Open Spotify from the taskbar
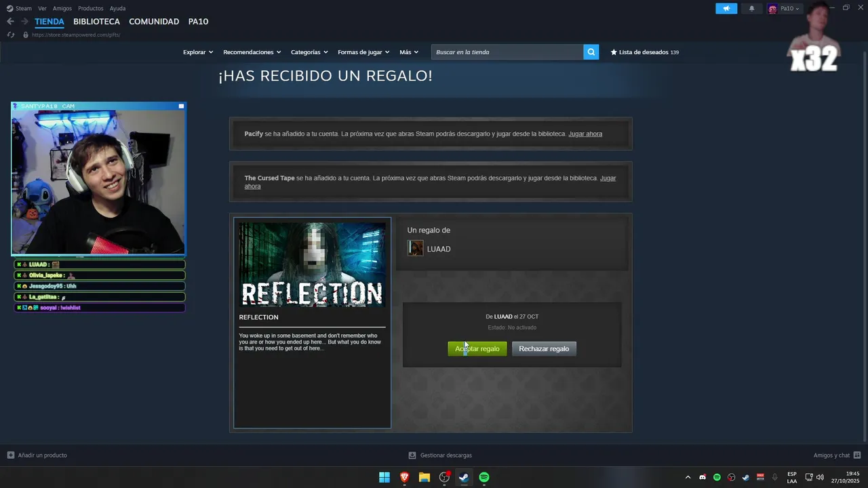The image size is (868, 488). pyautogui.click(x=484, y=477)
